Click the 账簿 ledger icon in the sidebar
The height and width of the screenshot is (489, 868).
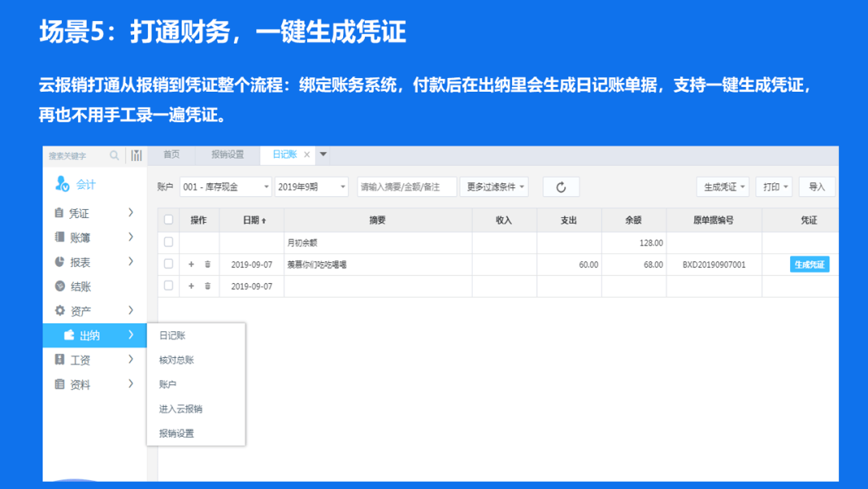coord(59,237)
